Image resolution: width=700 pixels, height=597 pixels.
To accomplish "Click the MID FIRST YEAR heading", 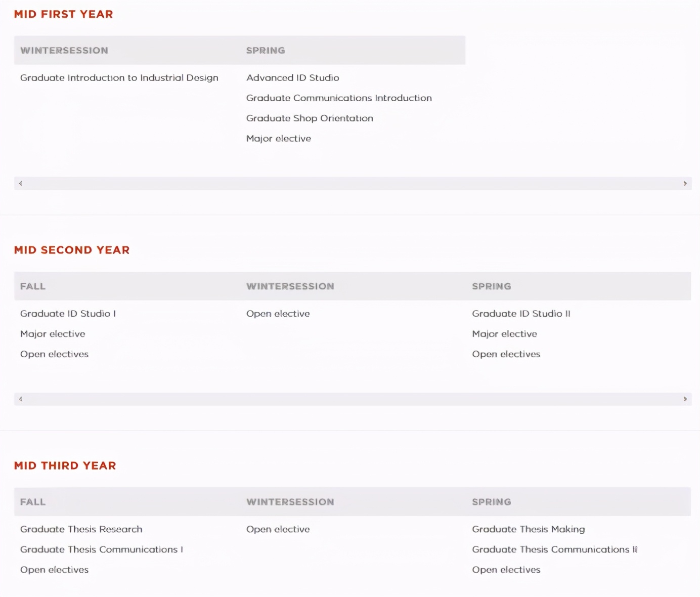I will (x=64, y=14).
